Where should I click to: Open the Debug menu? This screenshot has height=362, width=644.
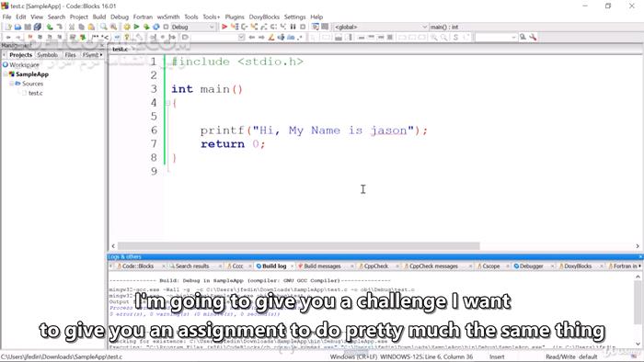click(120, 17)
